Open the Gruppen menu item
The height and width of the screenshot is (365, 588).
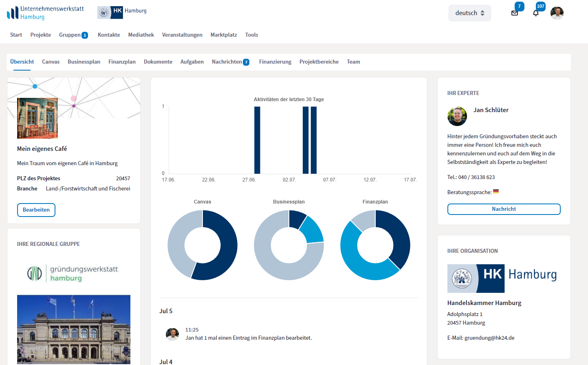[70, 35]
